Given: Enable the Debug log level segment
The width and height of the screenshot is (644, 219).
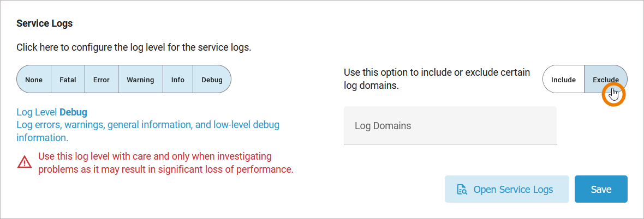Looking at the screenshot, I should tap(212, 80).
